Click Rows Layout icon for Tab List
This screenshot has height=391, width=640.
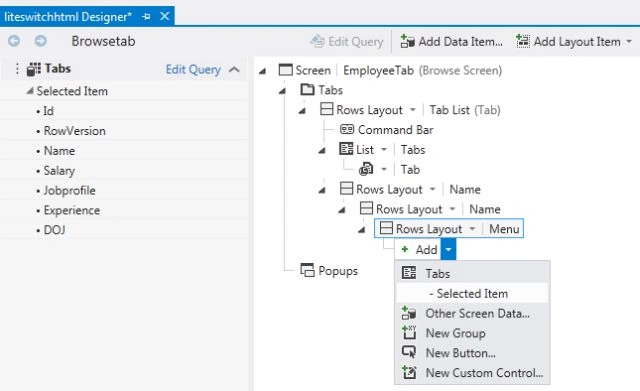coord(327,109)
